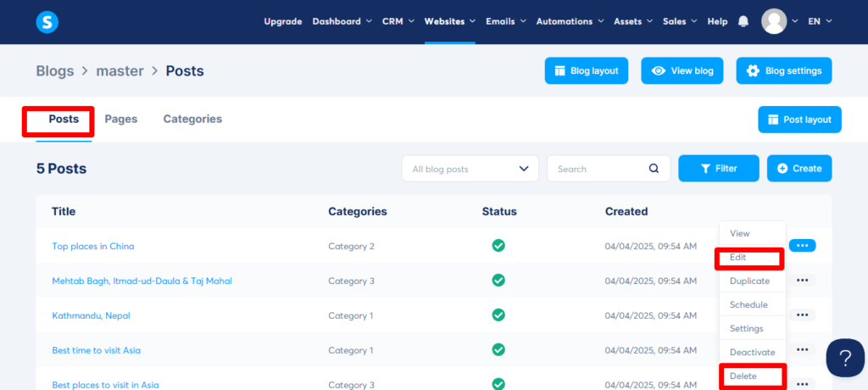This screenshot has width=868, height=390.
Task: Open the notifications bell icon
Action: pos(743,21)
